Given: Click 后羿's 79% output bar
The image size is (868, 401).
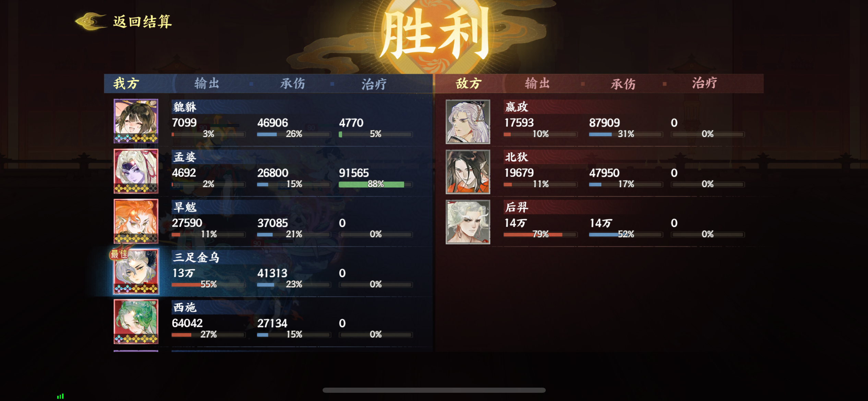Looking at the screenshot, I should (x=540, y=234).
